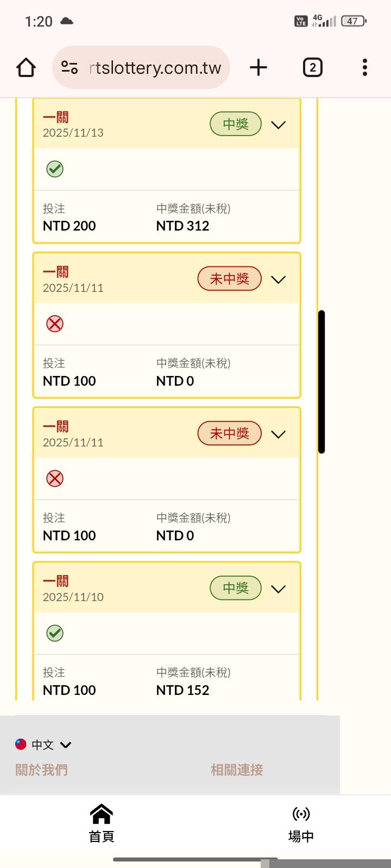The width and height of the screenshot is (391, 868).
Task: Expand the 2025/11/13 winning bet details
Action: point(278,125)
